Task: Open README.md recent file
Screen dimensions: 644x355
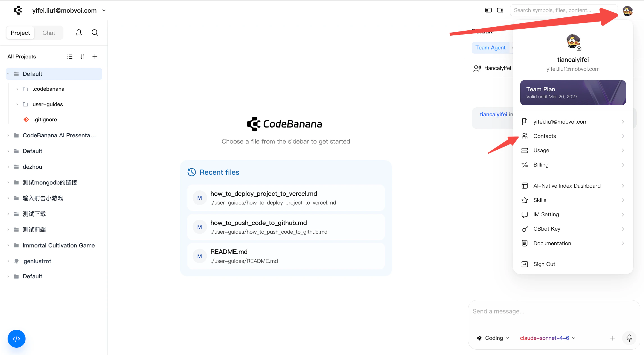Action: [x=286, y=256]
